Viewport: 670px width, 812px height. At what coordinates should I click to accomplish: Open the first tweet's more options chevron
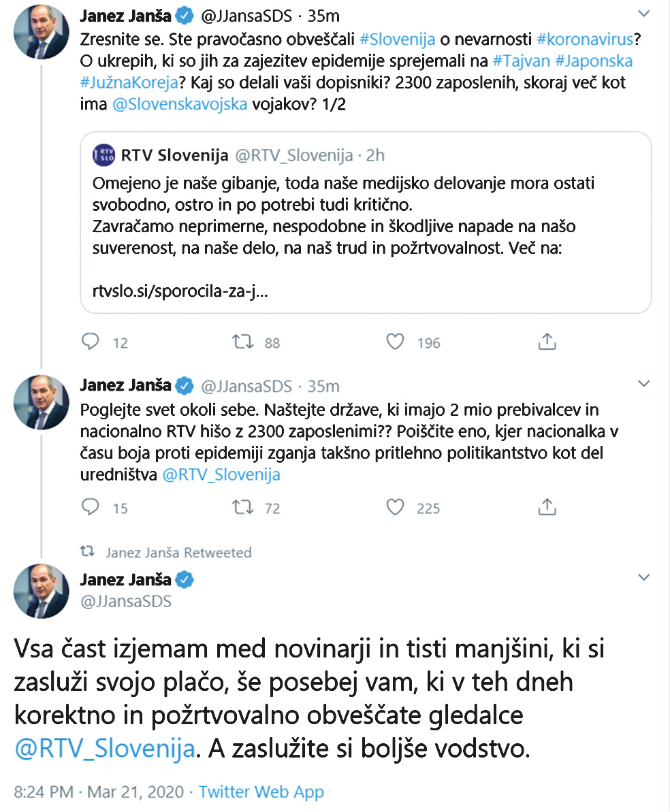(x=643, y=14)
